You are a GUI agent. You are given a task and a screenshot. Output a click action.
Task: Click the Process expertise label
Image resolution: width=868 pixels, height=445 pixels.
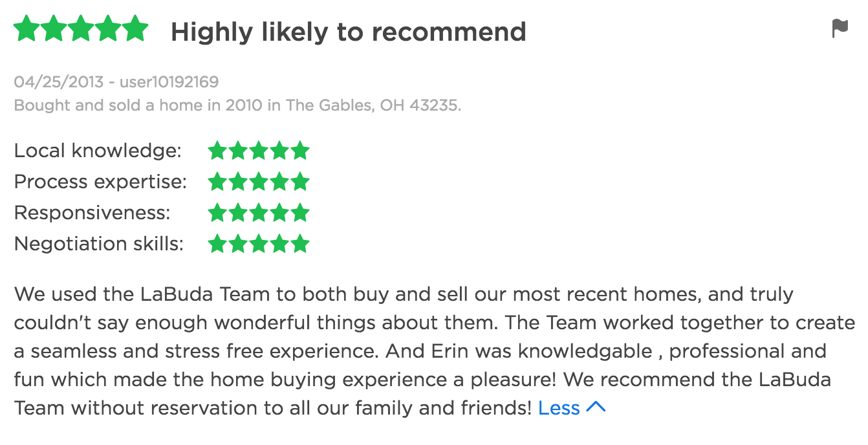[100, 182]
